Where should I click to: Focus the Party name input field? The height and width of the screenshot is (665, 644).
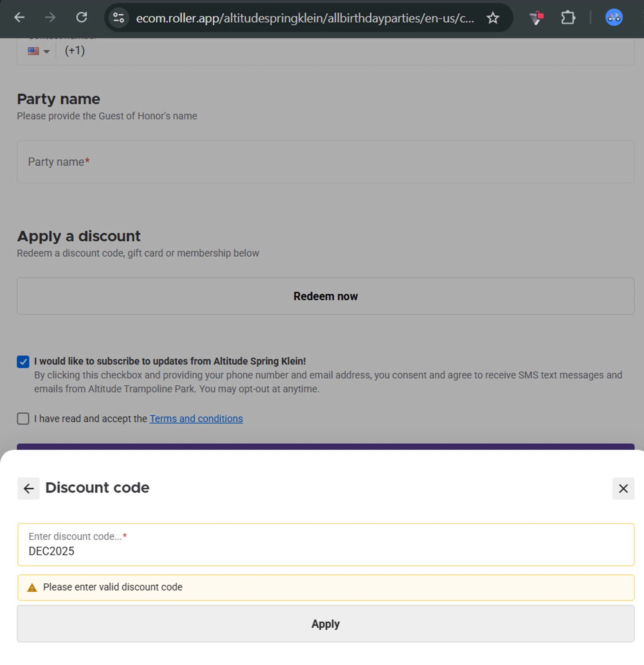(325, 162)
